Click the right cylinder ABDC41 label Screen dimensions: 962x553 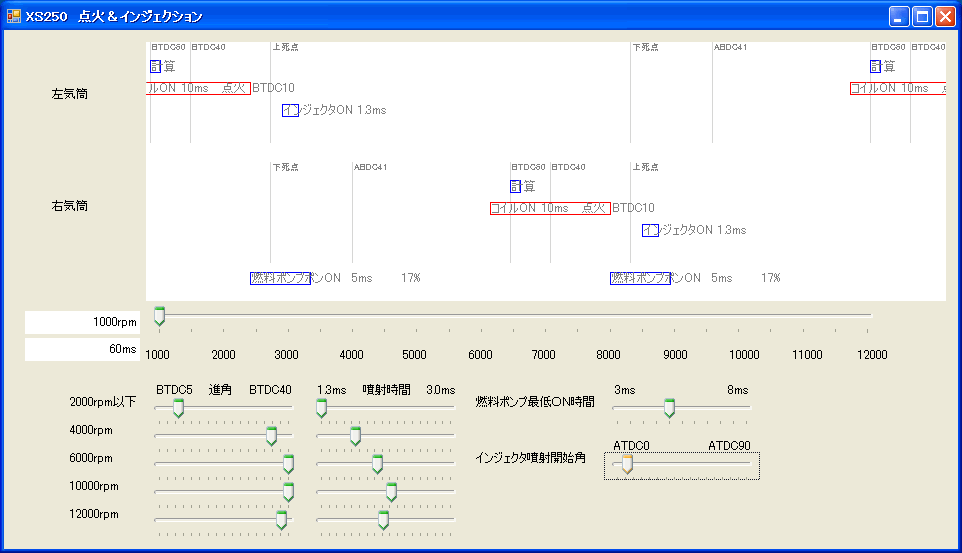click(x=371, y=167)
